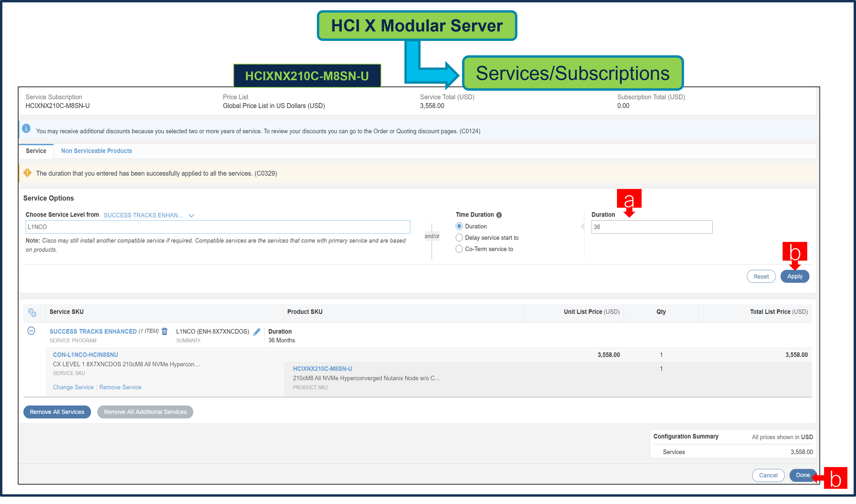Apply the service duration settings
The width and height of the screenshot is (856, 504).
tap(794, 276)
